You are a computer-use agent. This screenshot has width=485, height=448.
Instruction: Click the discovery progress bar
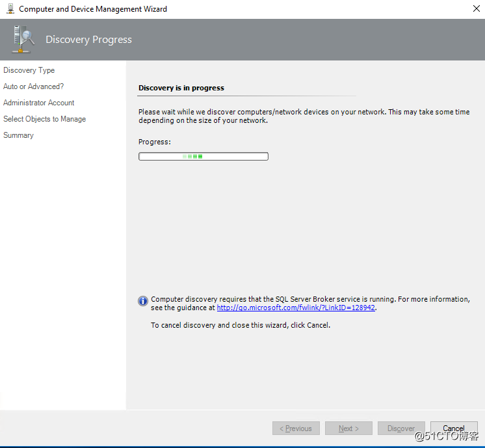point(203,156)
